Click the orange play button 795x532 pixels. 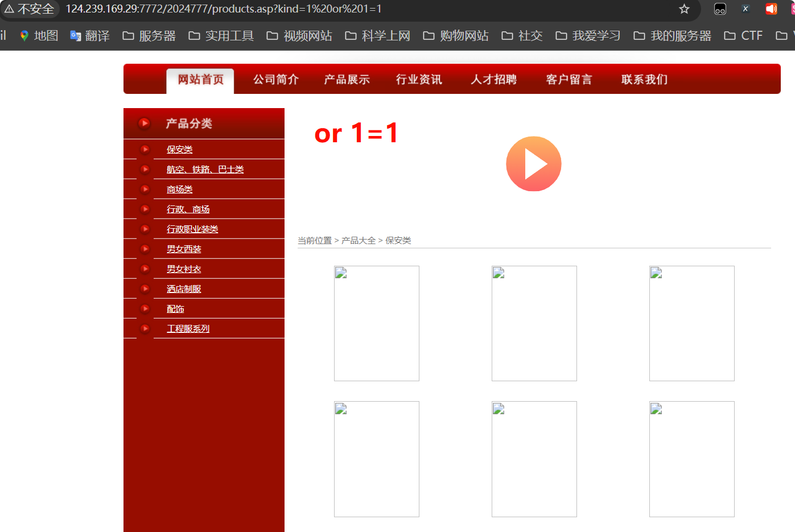click(x=533, y=164)
